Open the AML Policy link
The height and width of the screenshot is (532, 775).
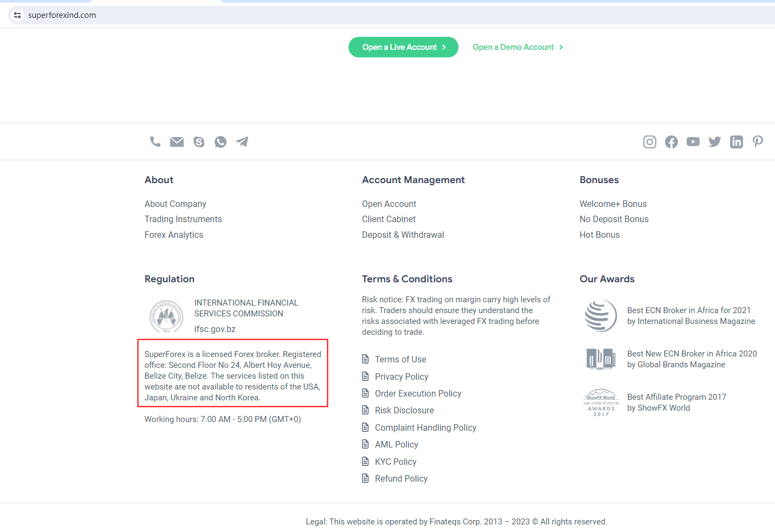[x=396, y=444]
